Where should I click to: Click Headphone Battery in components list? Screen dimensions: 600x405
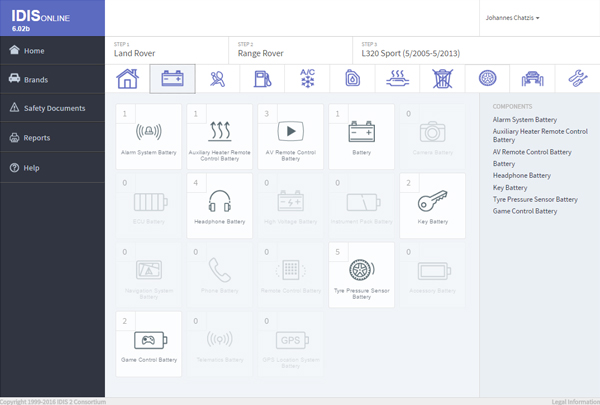click(522, 176)
